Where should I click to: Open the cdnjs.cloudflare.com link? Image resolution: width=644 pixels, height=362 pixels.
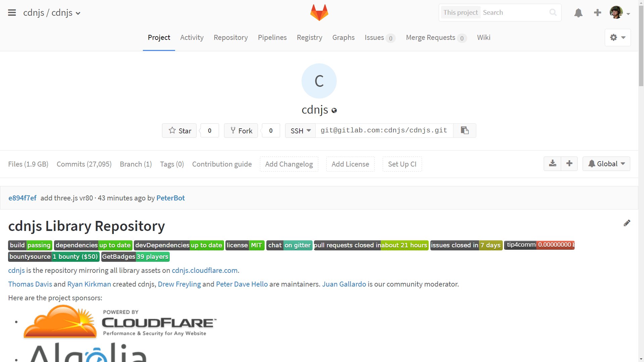tap(205, 270)
